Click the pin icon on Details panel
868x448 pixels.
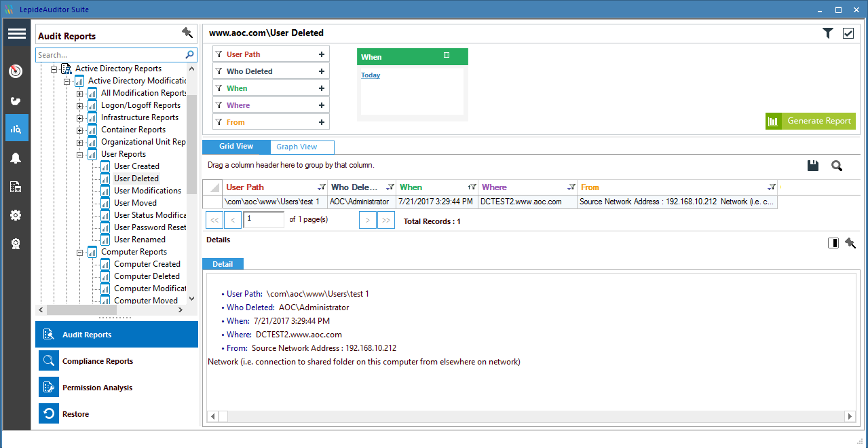click(850, 243)
